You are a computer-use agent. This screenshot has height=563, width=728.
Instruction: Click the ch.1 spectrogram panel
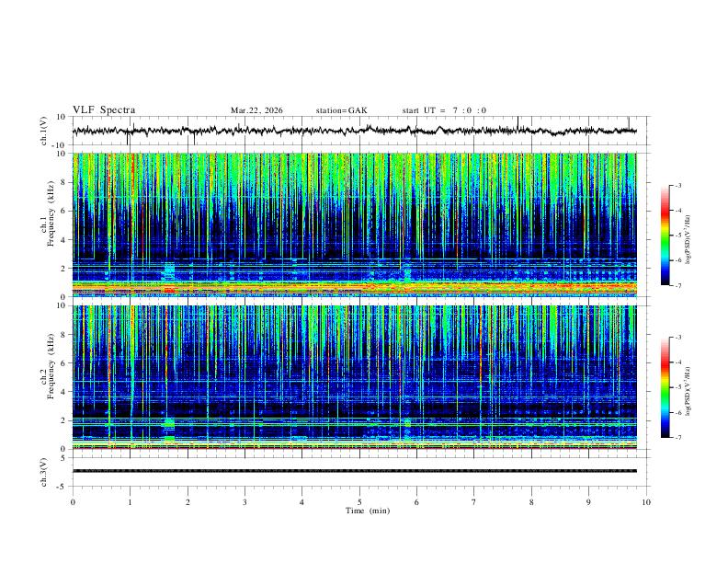pyautogui.click(x=355, y=224)
